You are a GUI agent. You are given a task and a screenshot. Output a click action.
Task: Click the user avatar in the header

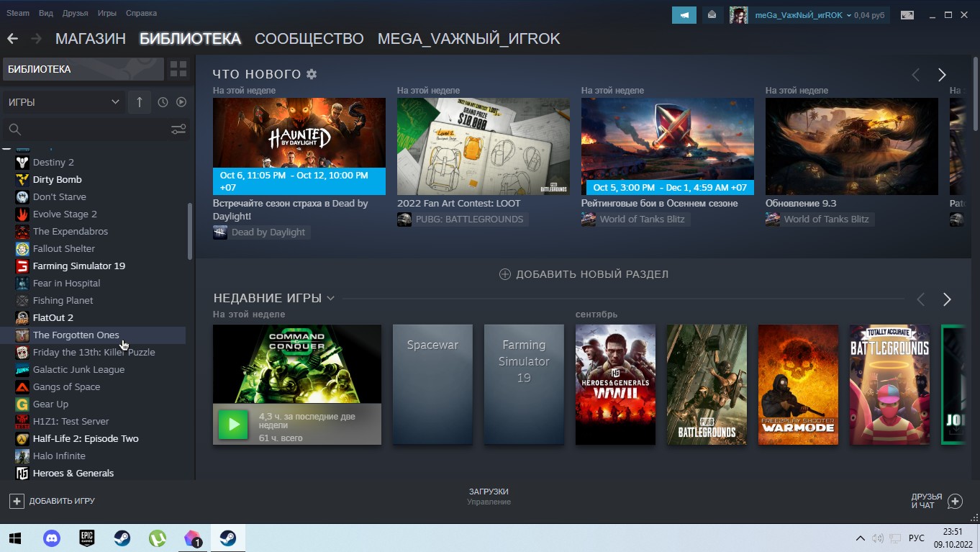tap(739, 15)
